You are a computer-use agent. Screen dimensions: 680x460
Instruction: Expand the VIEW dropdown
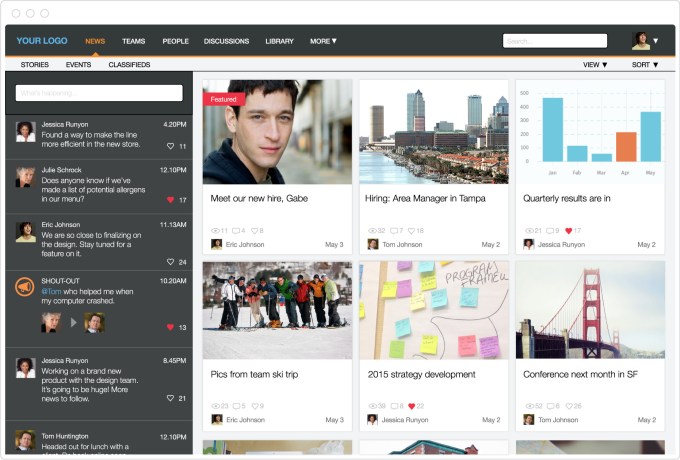pos(595,65)
